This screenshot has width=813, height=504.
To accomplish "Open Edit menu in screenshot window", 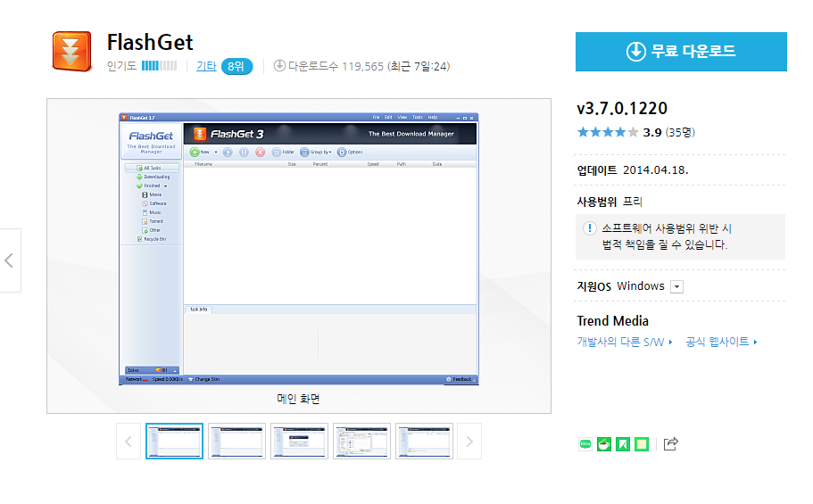I will tap(388, 117).
